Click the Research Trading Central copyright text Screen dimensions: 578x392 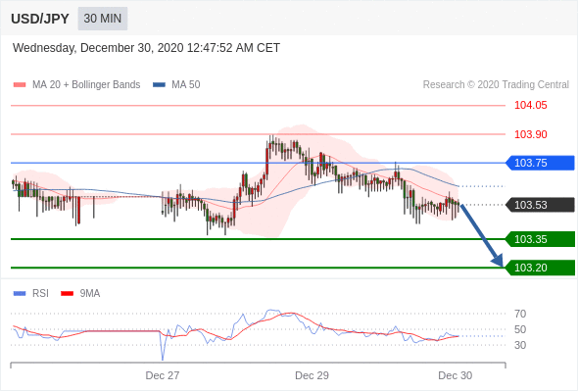tap(496, 85)
